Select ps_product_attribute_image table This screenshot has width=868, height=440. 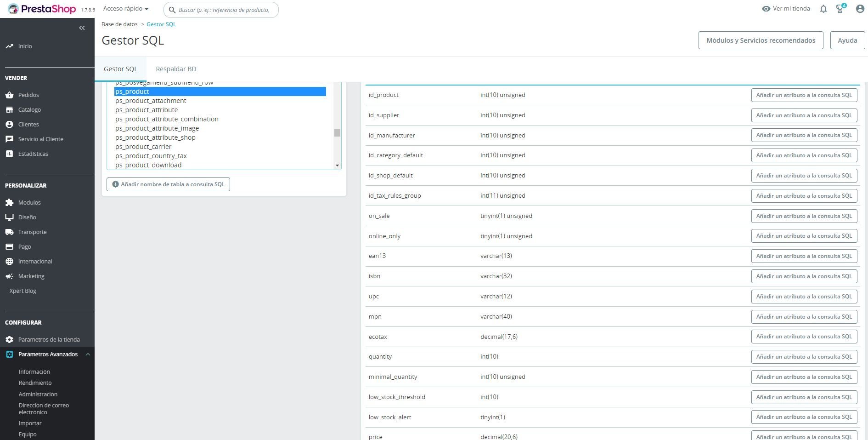tap(220, 128)
